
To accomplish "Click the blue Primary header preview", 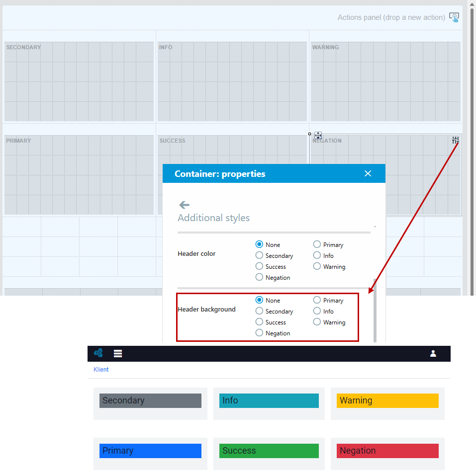I will point(150,451).
